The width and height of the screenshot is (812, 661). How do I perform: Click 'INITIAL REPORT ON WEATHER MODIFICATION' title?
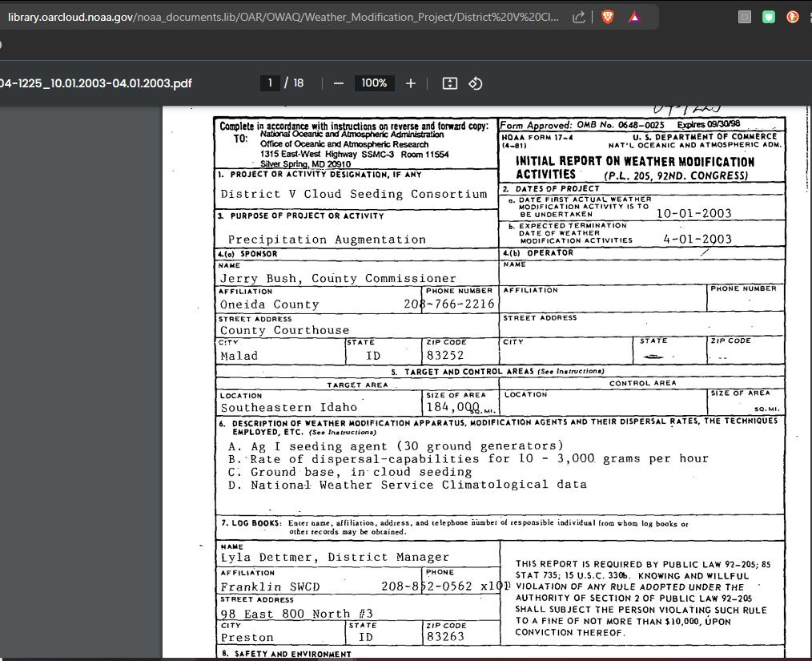coord(635,162)
